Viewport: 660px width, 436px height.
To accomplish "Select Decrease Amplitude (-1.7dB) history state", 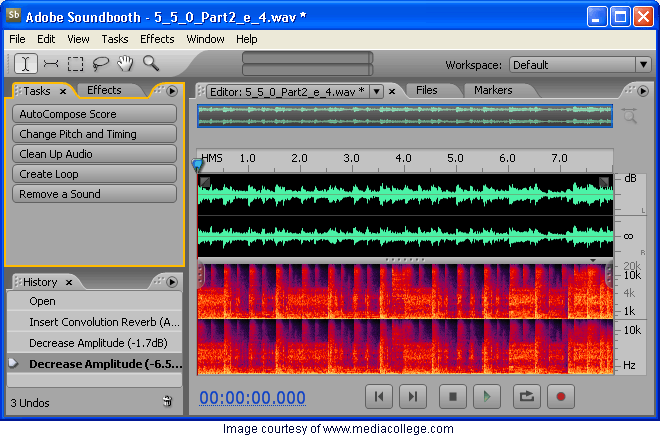I will coord(95,343).
